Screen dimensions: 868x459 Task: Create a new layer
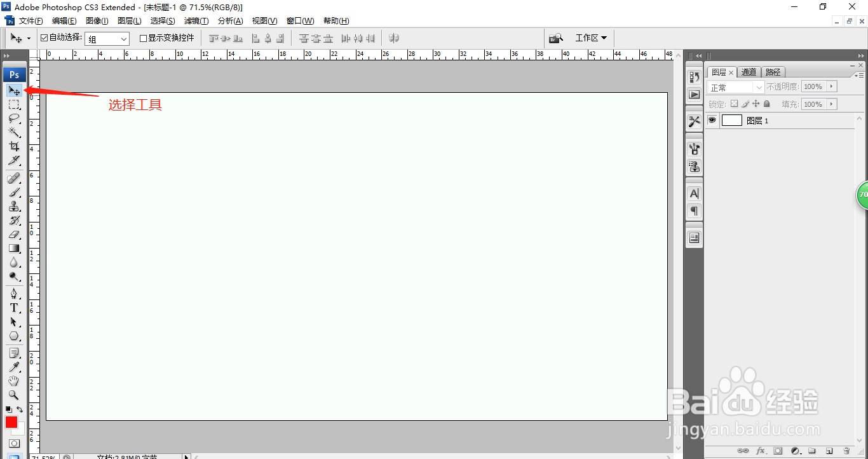point(829,451)
